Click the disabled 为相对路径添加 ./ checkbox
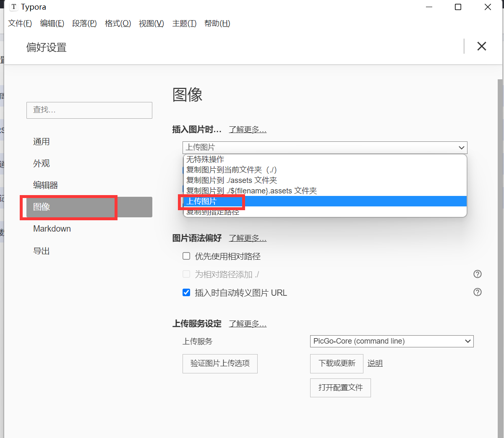 click(x=186, y=274)
